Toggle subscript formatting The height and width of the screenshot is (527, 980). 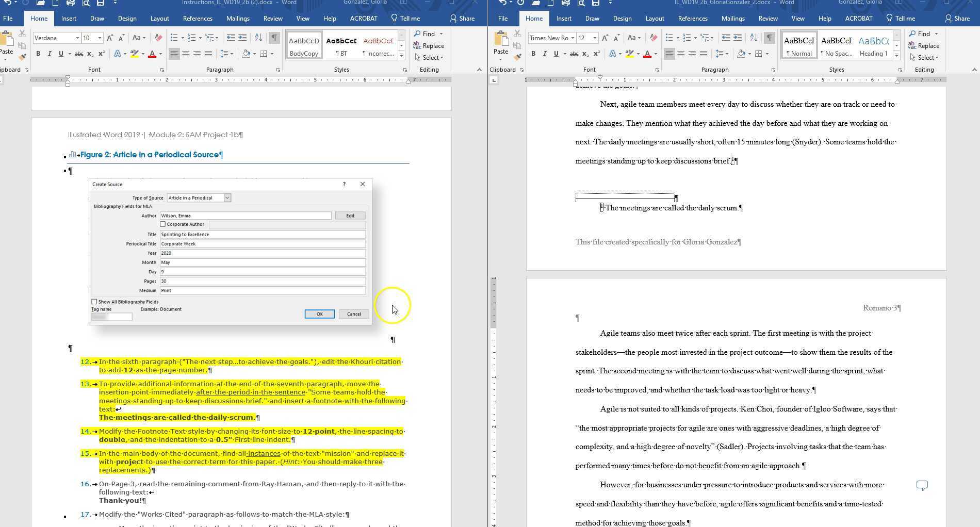click(91, 53)
